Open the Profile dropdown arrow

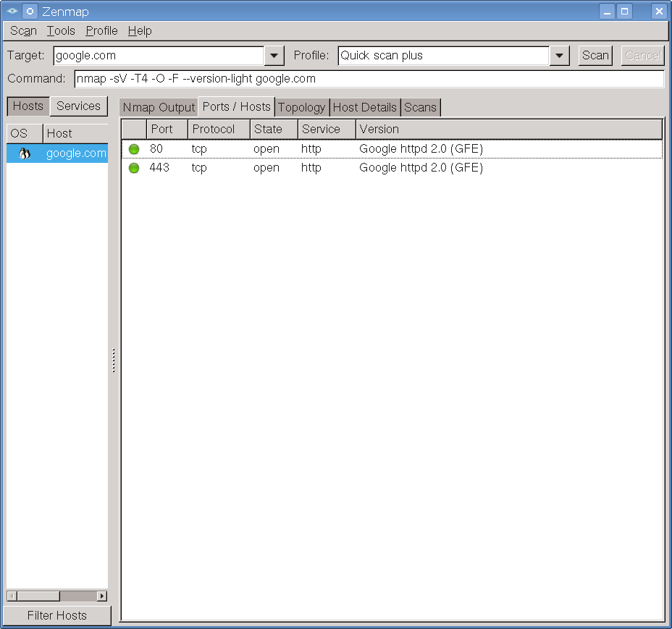[x=559, y=56]
